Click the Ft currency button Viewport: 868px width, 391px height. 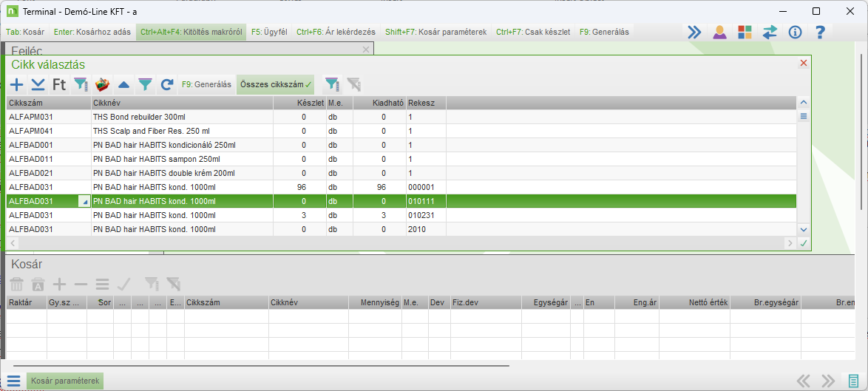point(59,84)
